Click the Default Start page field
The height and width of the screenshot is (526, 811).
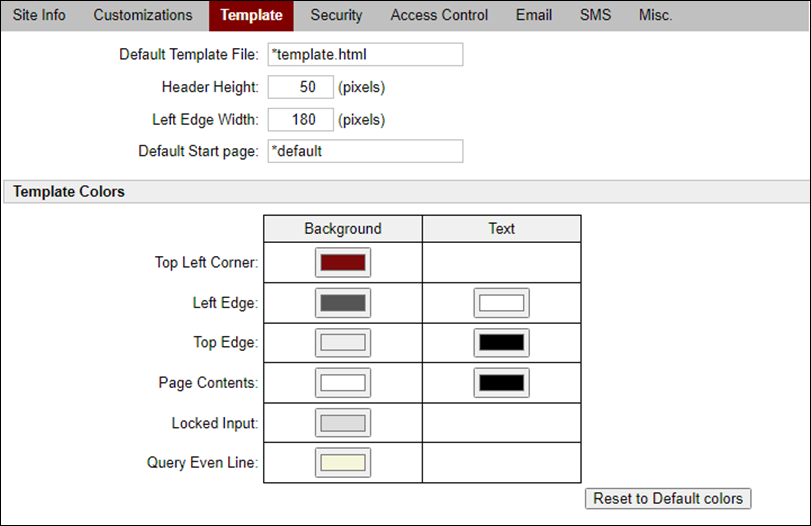coord(365,151)
